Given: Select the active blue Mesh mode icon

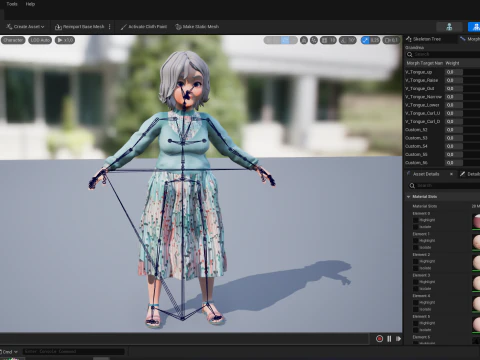Looking at the screenshot, I should (474, 27).
